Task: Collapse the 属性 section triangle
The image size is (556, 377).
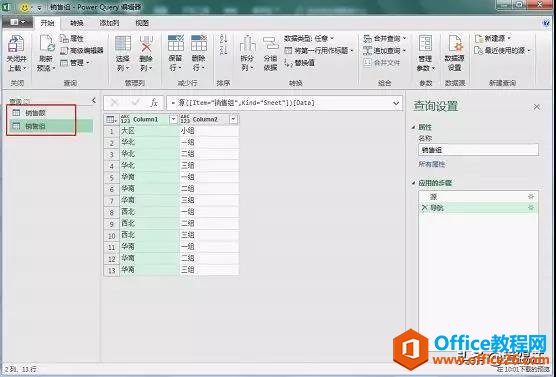Action: click(x=414, y=127)
